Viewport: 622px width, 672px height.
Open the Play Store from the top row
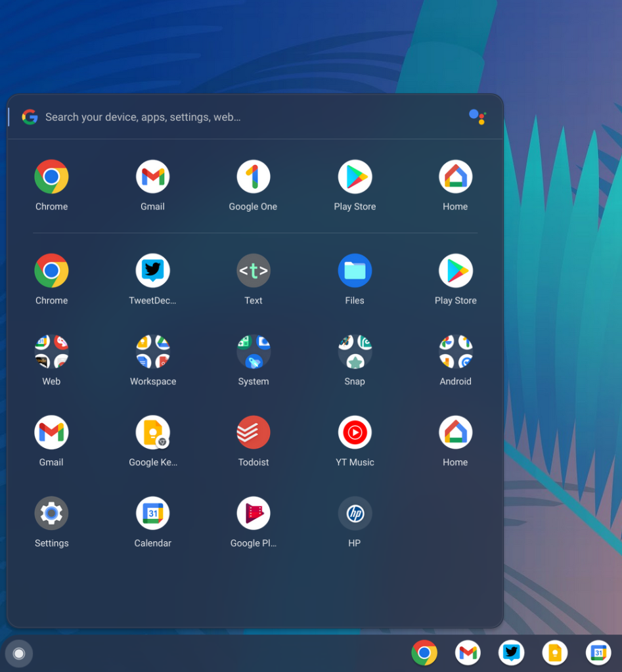click(x=355, y=176)
